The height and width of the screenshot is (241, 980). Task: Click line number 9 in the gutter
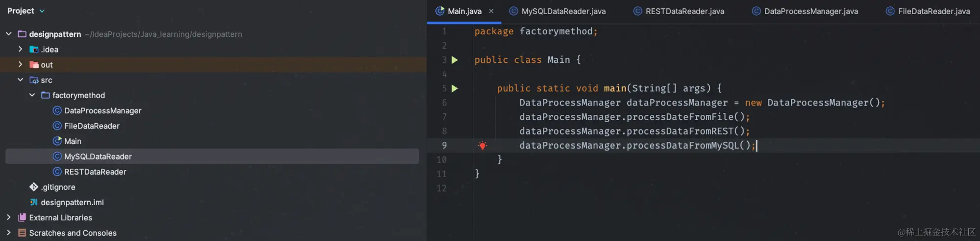(x=444, y=145)
